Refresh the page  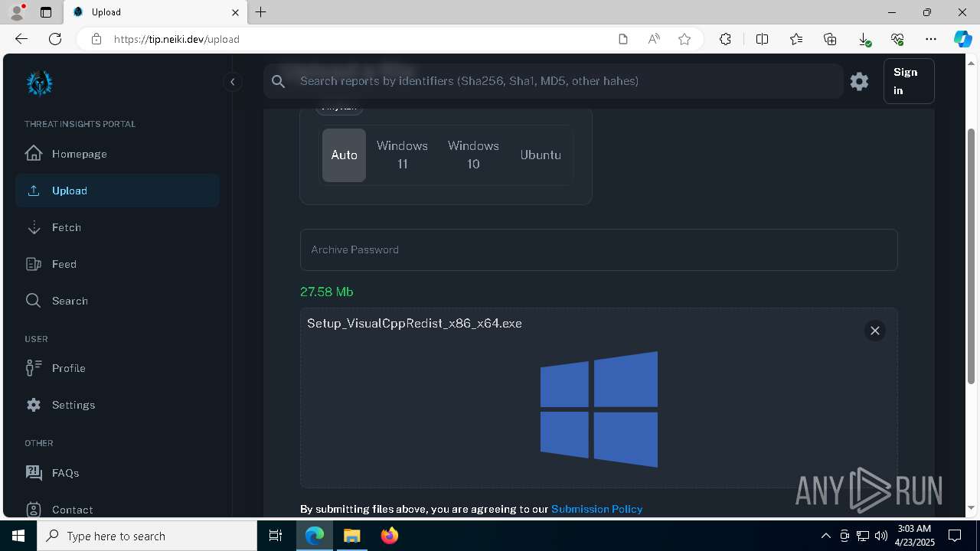tap(55, 39)
